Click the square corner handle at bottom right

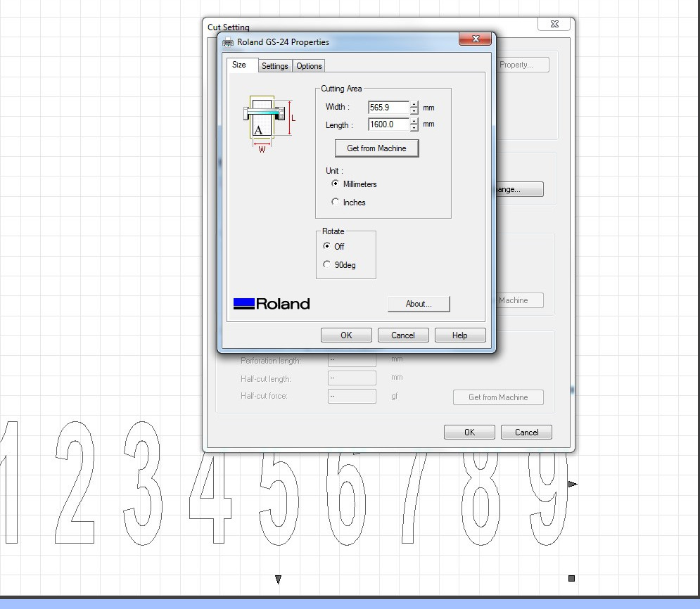(x=571, y=578)
